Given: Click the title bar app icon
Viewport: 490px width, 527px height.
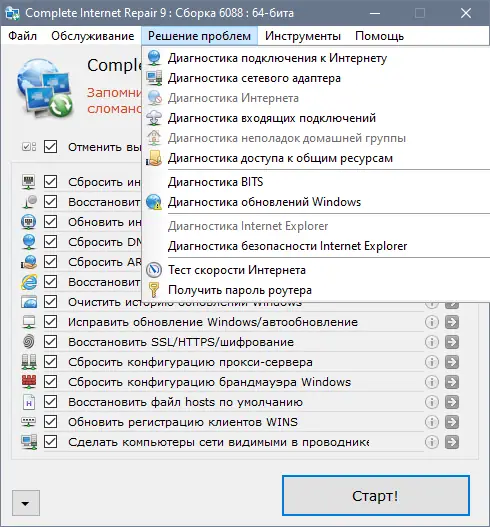Looking at the screenshot, I should 13,13.
